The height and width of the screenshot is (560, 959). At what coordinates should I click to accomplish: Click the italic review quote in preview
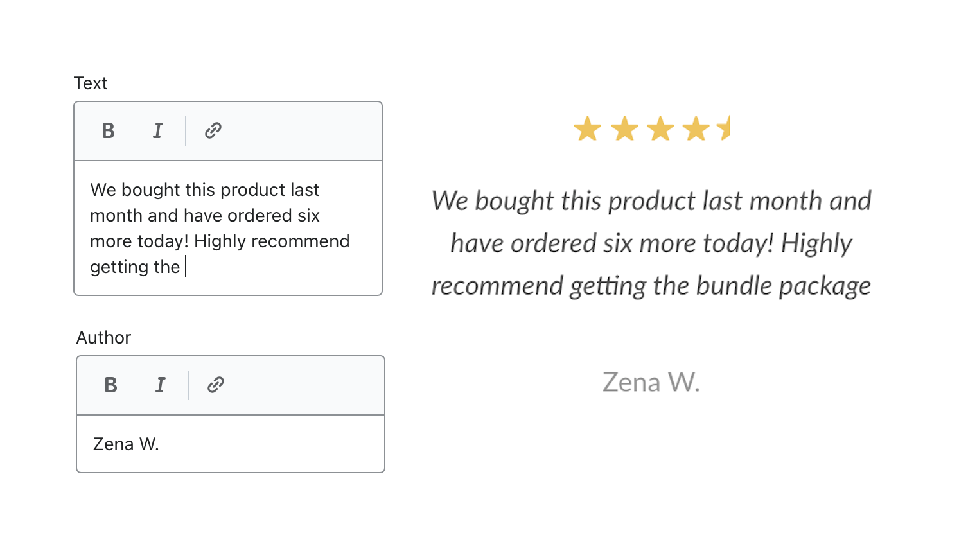(651, 243)
